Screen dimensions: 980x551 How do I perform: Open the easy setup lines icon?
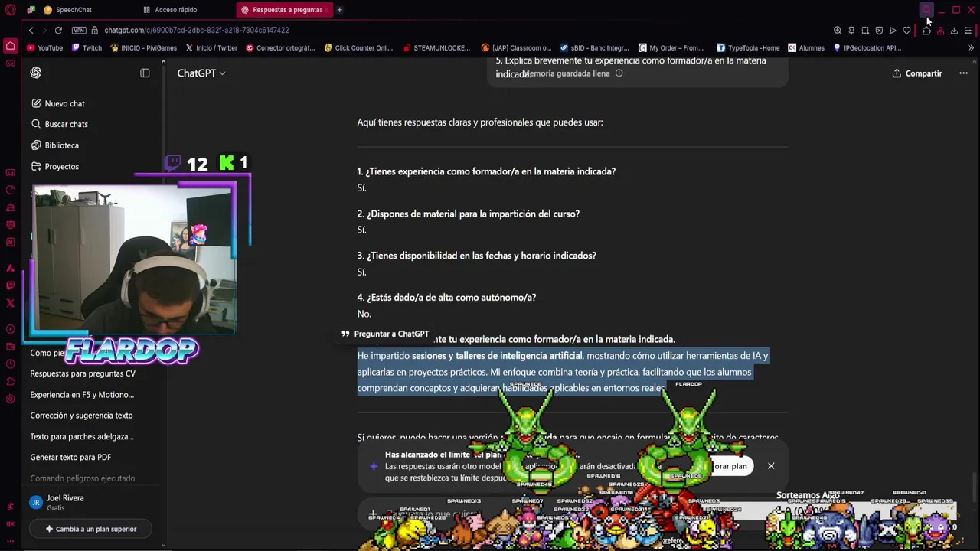(x=968, y=31)
